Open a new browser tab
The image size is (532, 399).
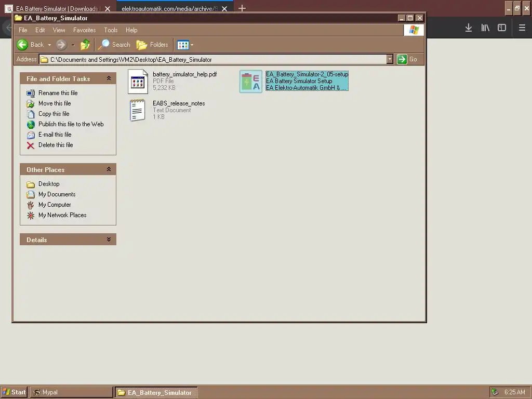click(242, 8)
